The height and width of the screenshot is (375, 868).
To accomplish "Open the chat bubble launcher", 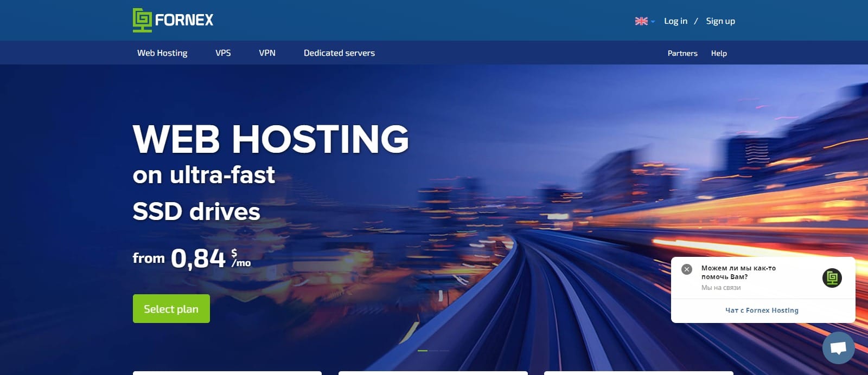I will (838, 348).
